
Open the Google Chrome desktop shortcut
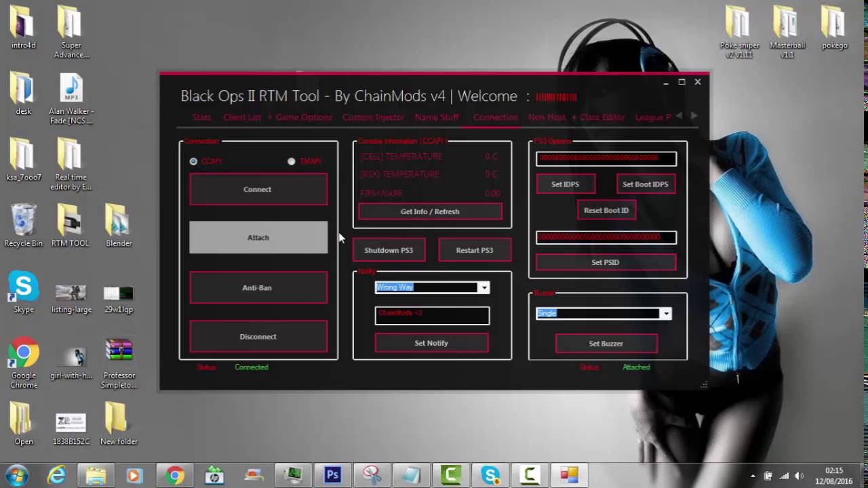point(23,363)
